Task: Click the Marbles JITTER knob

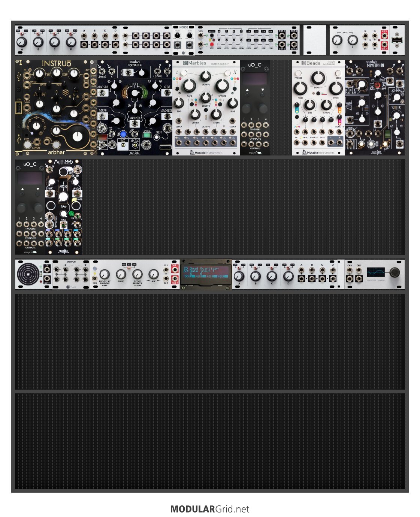Action: (x=195, y=114)
